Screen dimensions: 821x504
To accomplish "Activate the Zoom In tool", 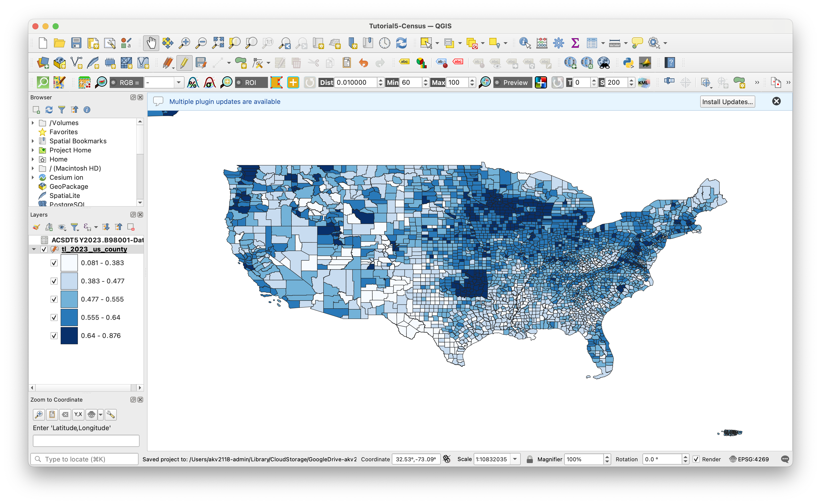I will (x=184, y=43).
